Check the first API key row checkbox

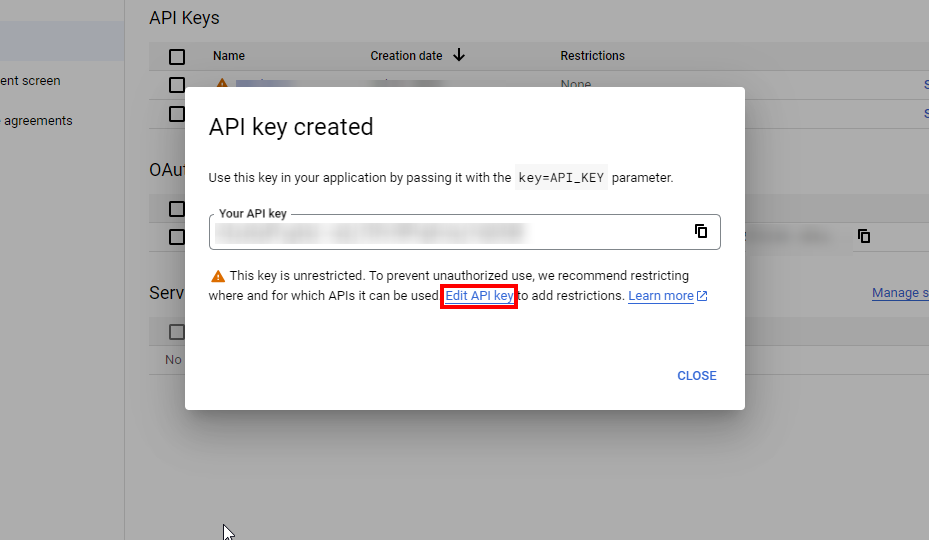click(x=177, y=85)
